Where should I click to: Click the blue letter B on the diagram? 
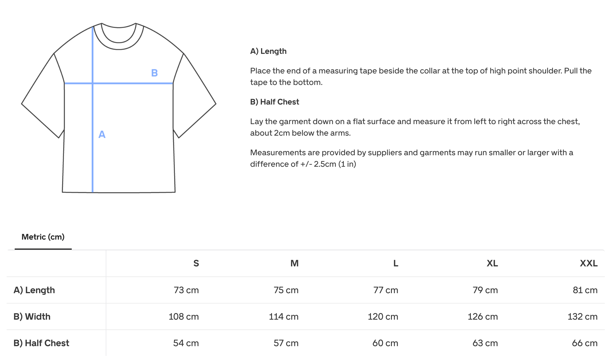(154, 73)
